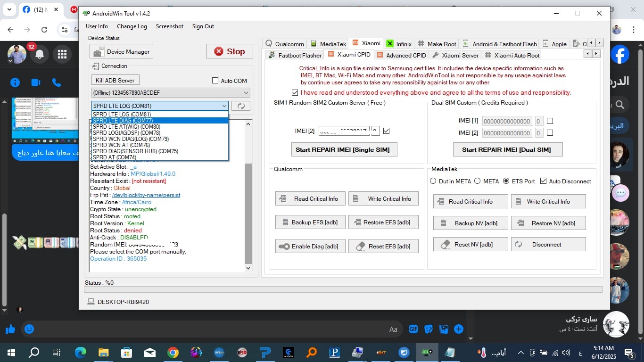
Task: Click the Kill ADB Server button
Action: (x=116, y=81)
